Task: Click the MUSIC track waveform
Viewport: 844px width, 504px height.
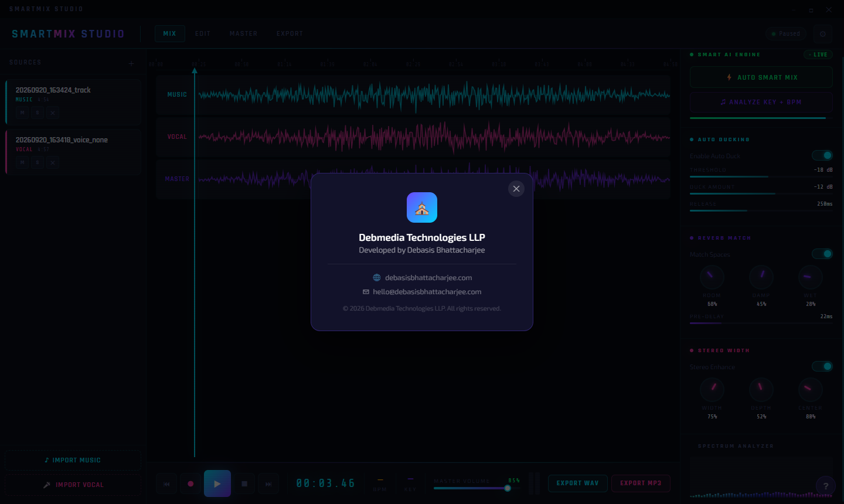Action: pyautogui.click(x=434, y=94)
